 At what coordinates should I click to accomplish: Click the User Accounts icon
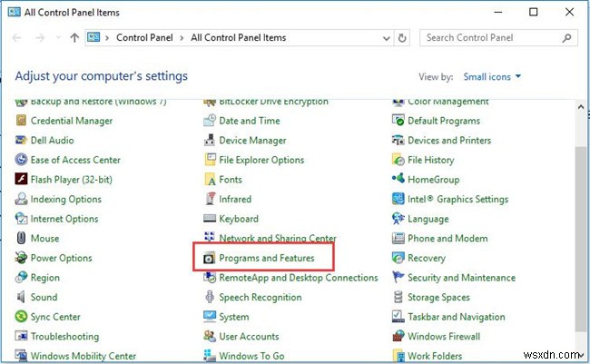pyautogui.click(x=210, y=336)
